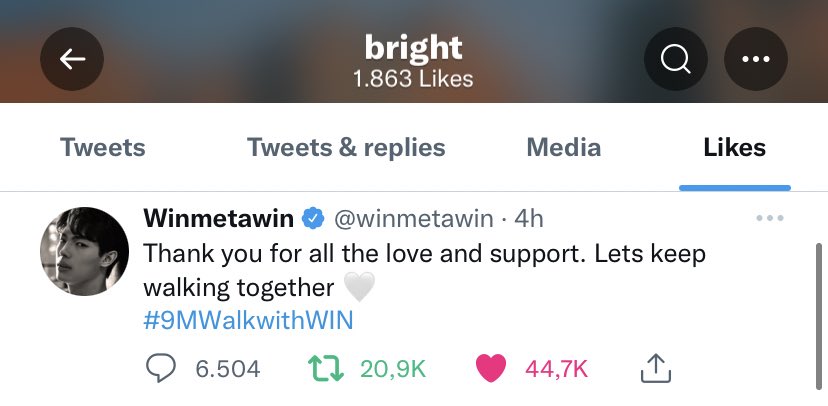828x406 pixels.
Task: Open profile options three-dot button
Action: (x=756, y=59)
